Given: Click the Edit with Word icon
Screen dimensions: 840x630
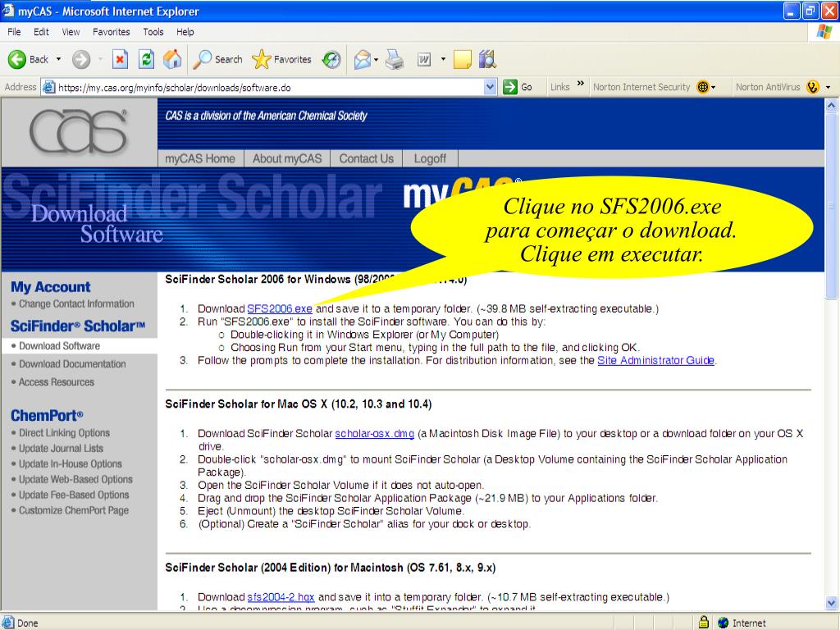Looking at the screenshot, I should (424, 59).
